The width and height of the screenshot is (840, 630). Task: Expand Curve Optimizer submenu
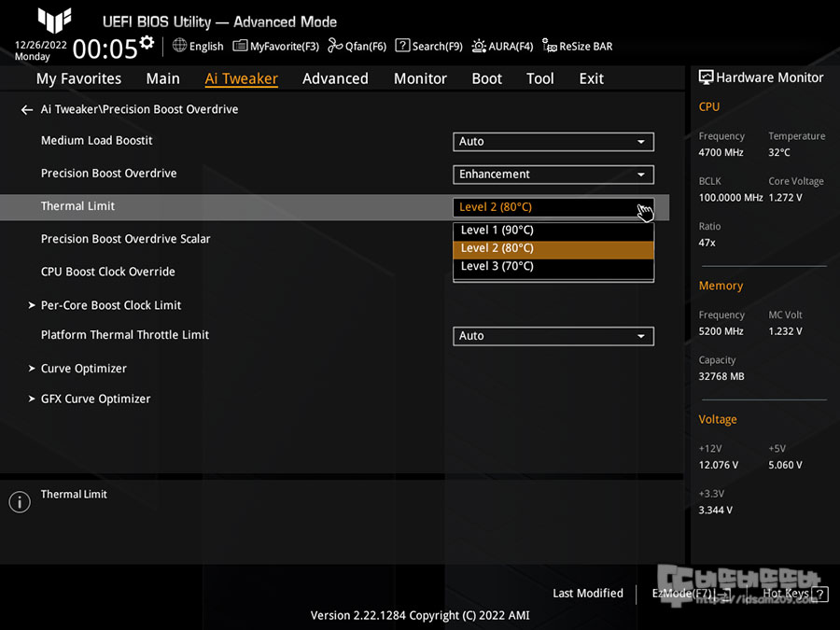tap(84, 369)
